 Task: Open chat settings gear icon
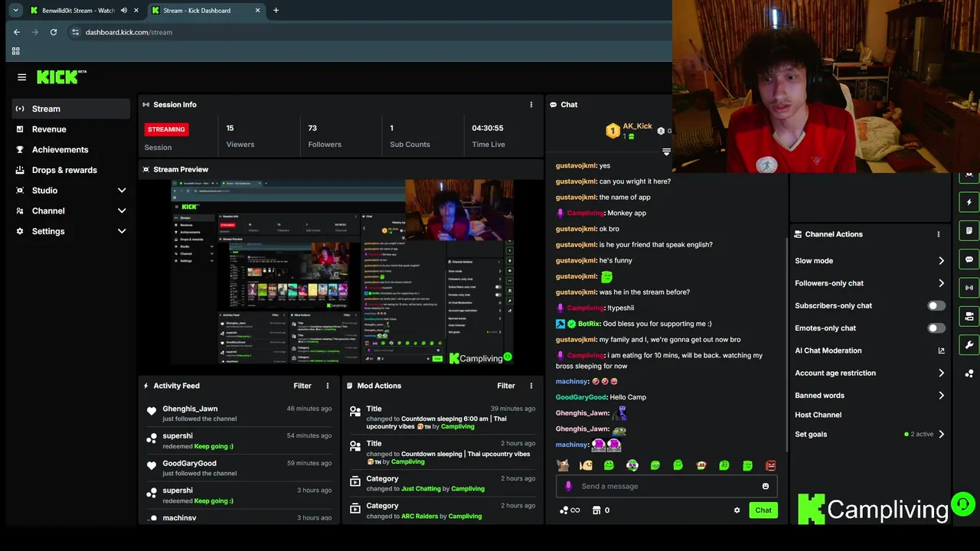737,510
